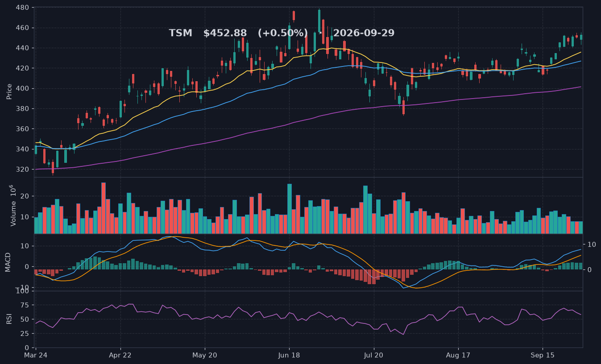Click the 440 price axis tick
This screenshot has height=364, width=601.
tap(22, 48)
